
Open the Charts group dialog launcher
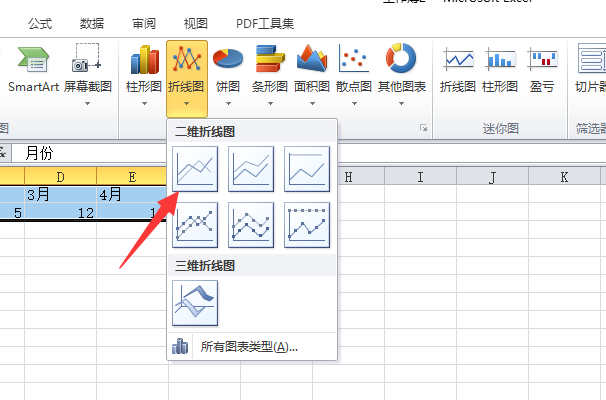point(424,128)
